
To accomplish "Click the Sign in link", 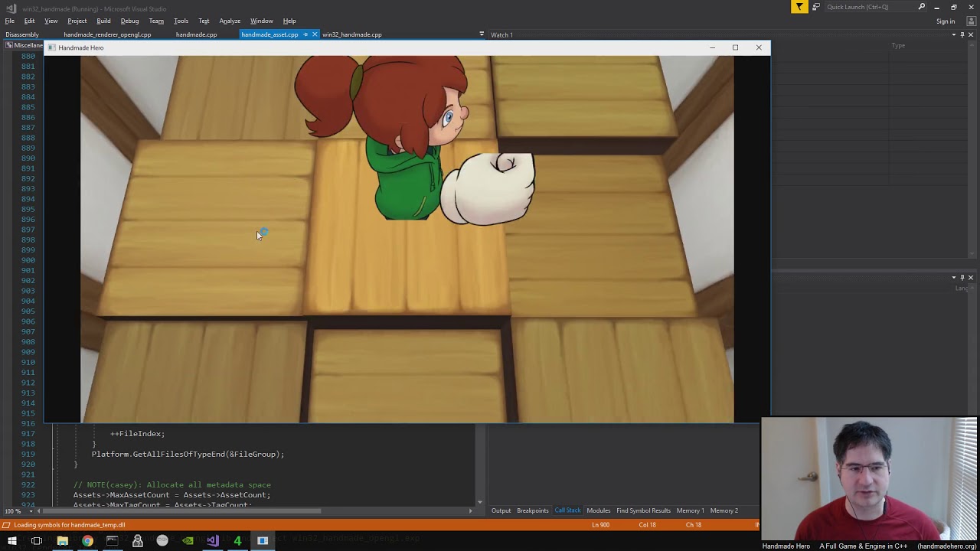I will [946, 21].
